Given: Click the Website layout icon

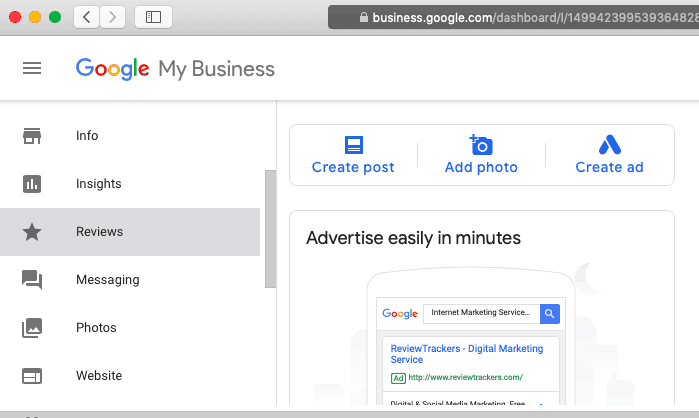Looking at the screenshot, I should [x=32, y=376].
